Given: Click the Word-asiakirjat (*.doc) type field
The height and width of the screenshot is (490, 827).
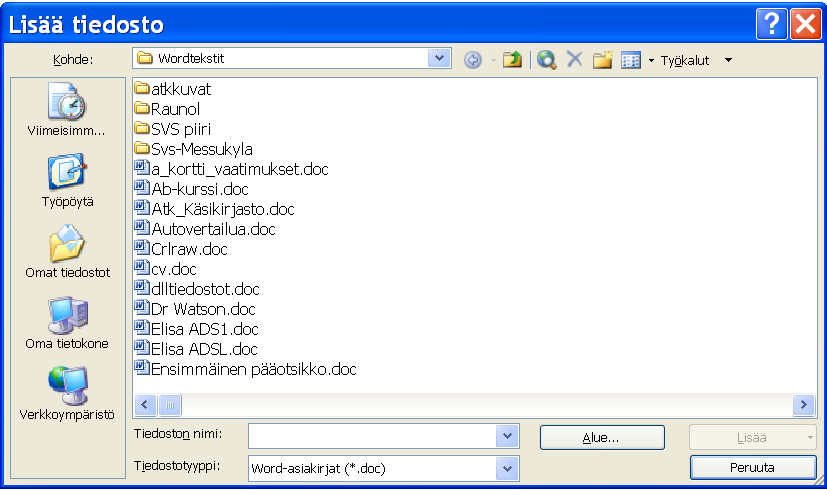Looking at the screenshot, I should click(x=372, y=468).
